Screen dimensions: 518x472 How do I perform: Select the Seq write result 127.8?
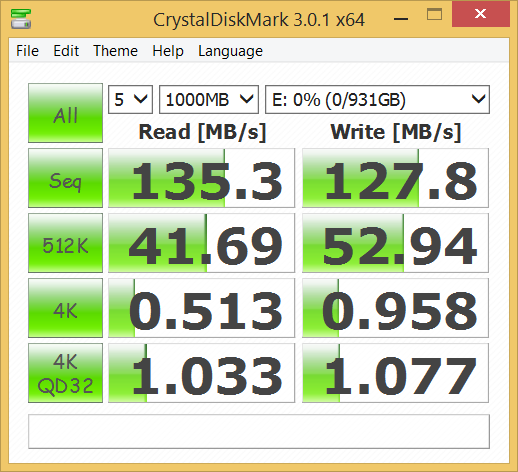pos(395,178)
